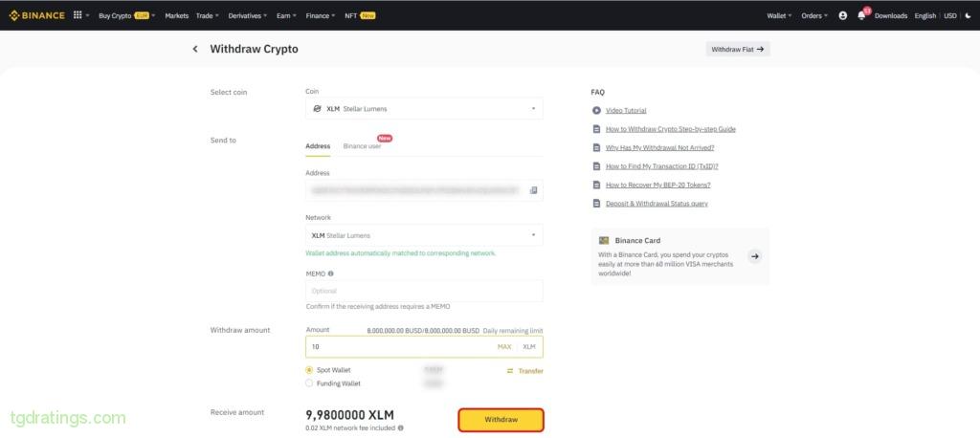Screen dimensions: 980x438
Task: Paste address using address book icon
Action: pos(533,190)
